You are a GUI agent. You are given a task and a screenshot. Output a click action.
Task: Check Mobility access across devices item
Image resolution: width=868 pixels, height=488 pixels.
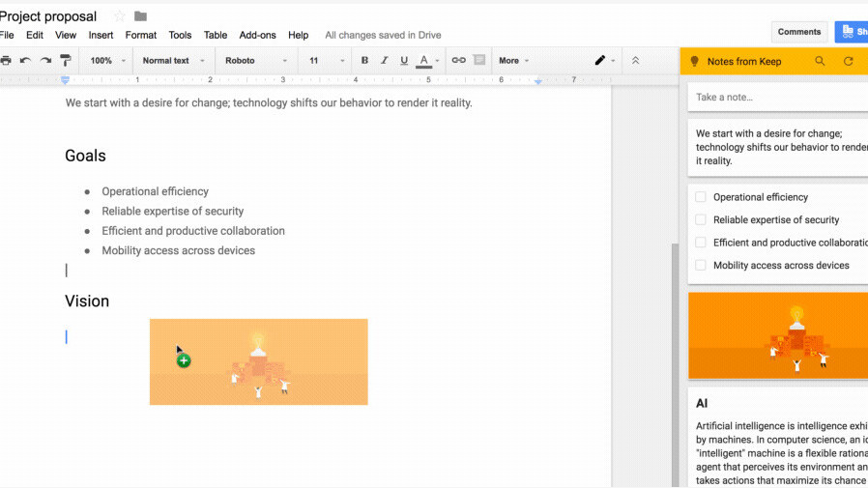point(701,265)
